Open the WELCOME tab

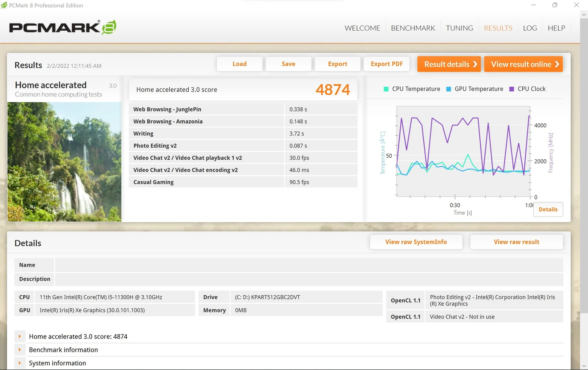(362, 28)
